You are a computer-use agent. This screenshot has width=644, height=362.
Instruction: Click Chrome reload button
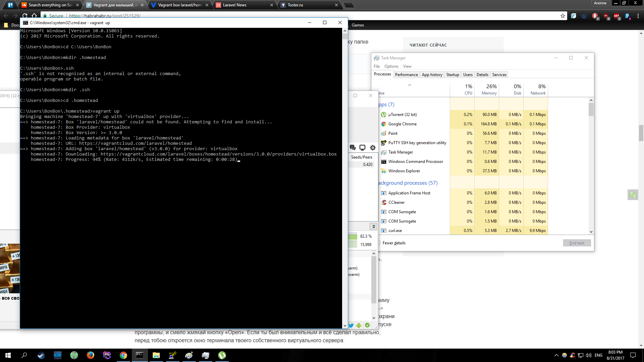(x=25, y=15)
